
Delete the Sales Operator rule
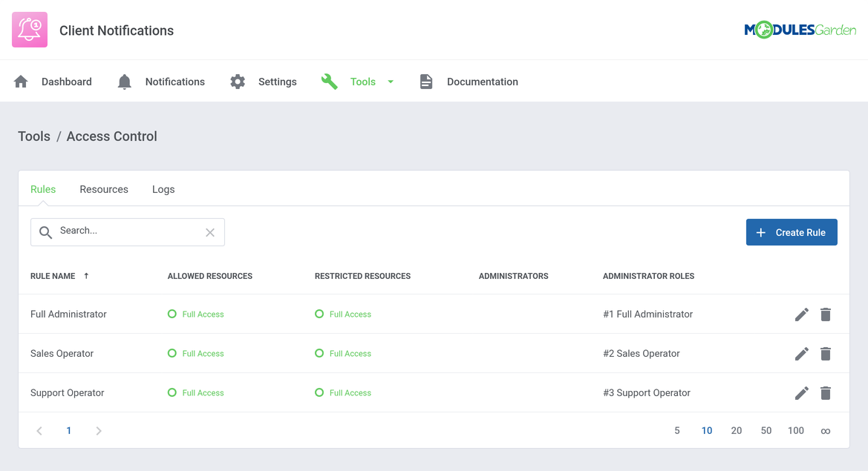826,354
